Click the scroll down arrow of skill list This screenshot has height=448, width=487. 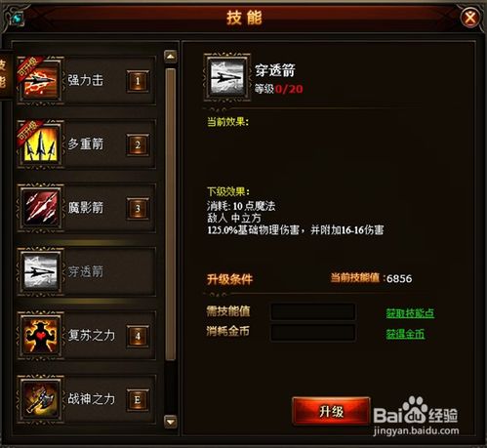click(x=171, y=422)
